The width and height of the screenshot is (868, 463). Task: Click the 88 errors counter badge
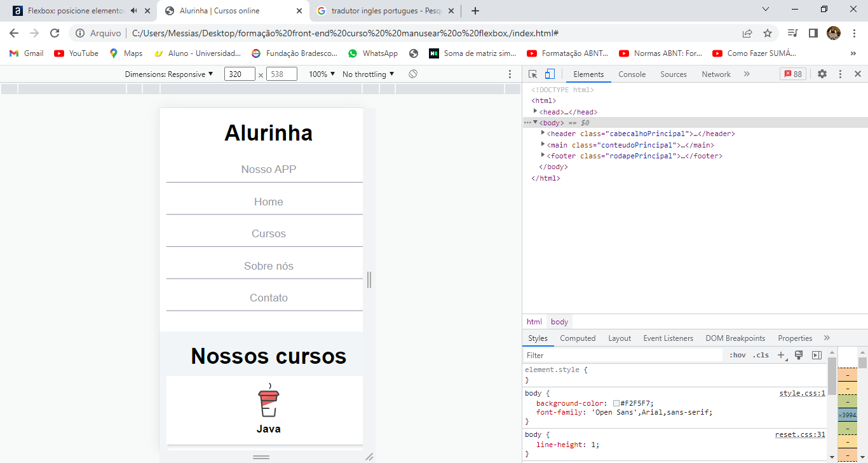(x=793, y=74)
